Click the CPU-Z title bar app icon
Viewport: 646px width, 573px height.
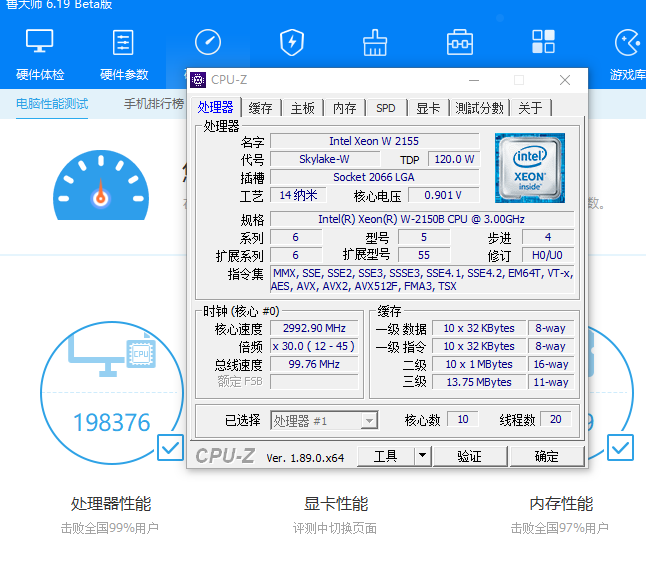click(198, 80)
